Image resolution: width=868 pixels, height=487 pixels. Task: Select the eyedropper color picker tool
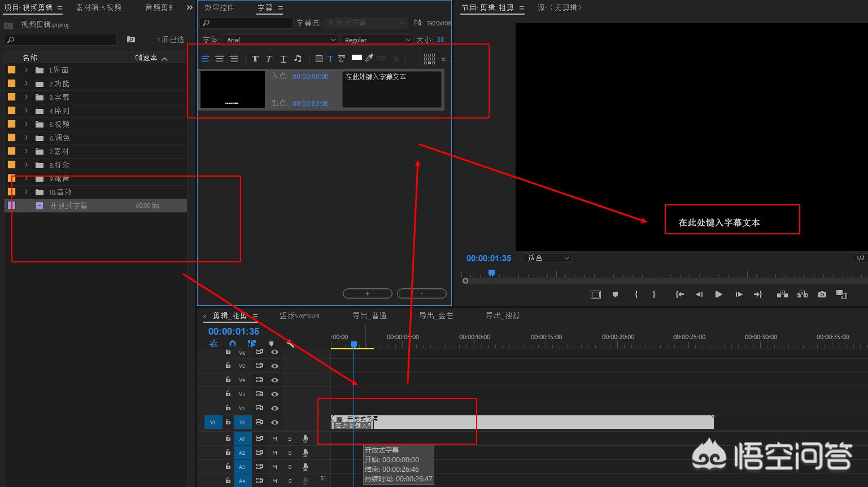(369, 58)
